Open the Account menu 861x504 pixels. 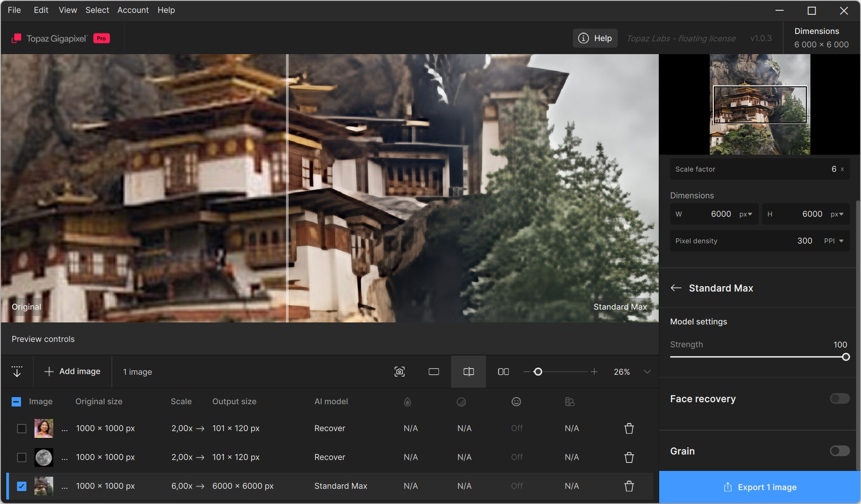coord(133,10)
